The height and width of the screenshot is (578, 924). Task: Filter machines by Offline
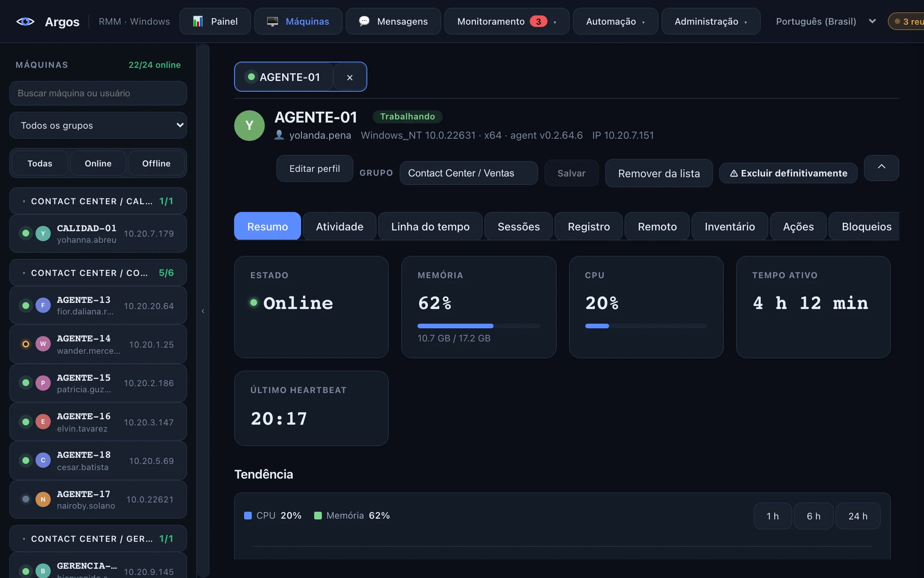tap(156, 163)
